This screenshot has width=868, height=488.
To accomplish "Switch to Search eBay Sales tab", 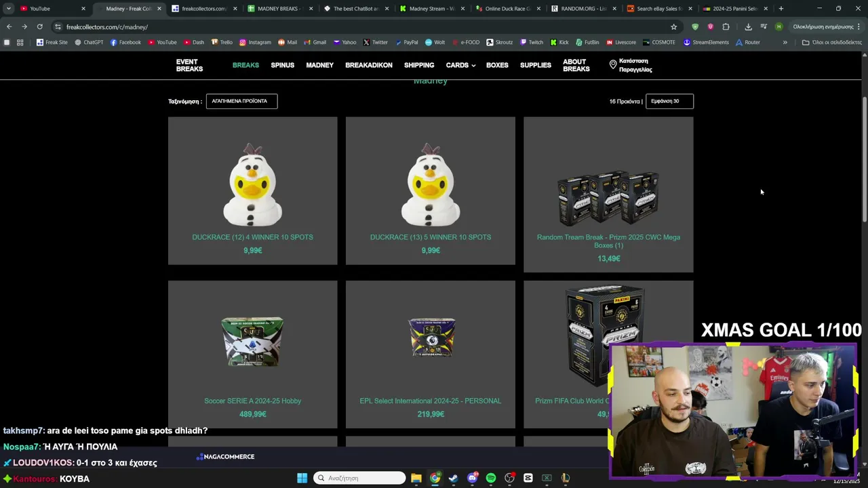I will [x=658, y=9].
